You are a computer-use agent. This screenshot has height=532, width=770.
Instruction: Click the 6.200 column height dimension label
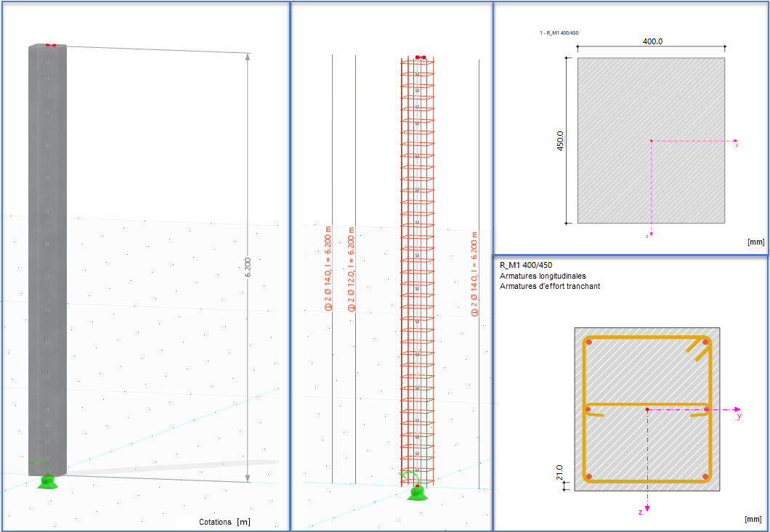(x=248, y=267)
